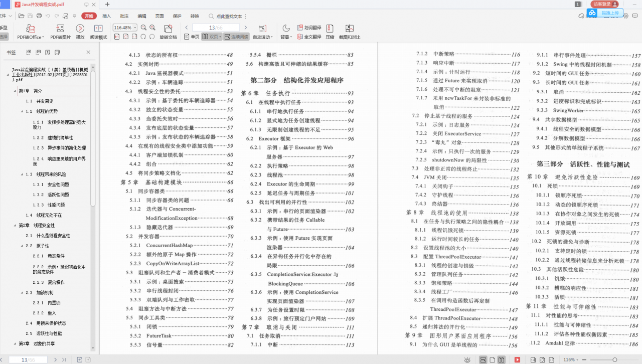642x364 pixels.
Task: Rotate the document with 旋转文档
Action: pyautogui.click(x=168, y=32)
